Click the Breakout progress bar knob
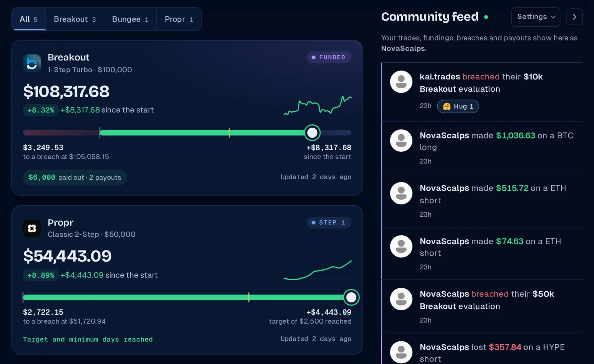 (x=312, y=132)
